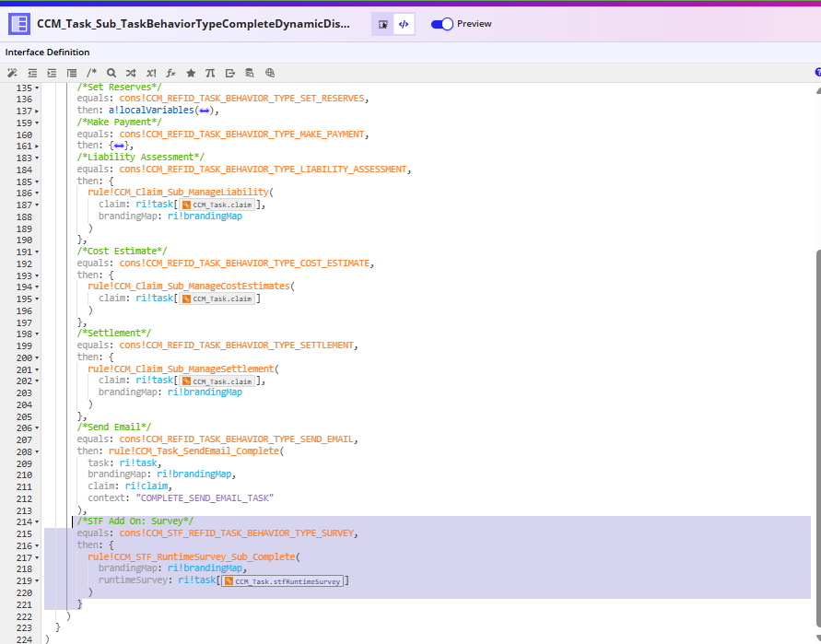Click the globe translation toolbar icon

tap(270, 73)
